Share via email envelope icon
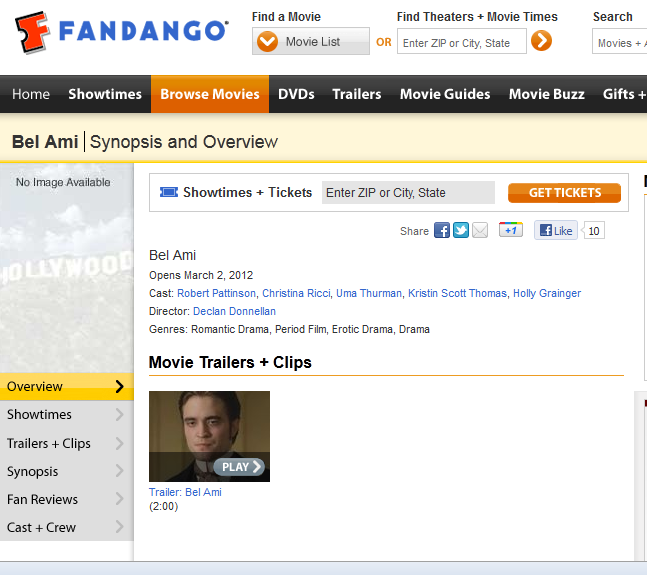 tap(480, 230)
